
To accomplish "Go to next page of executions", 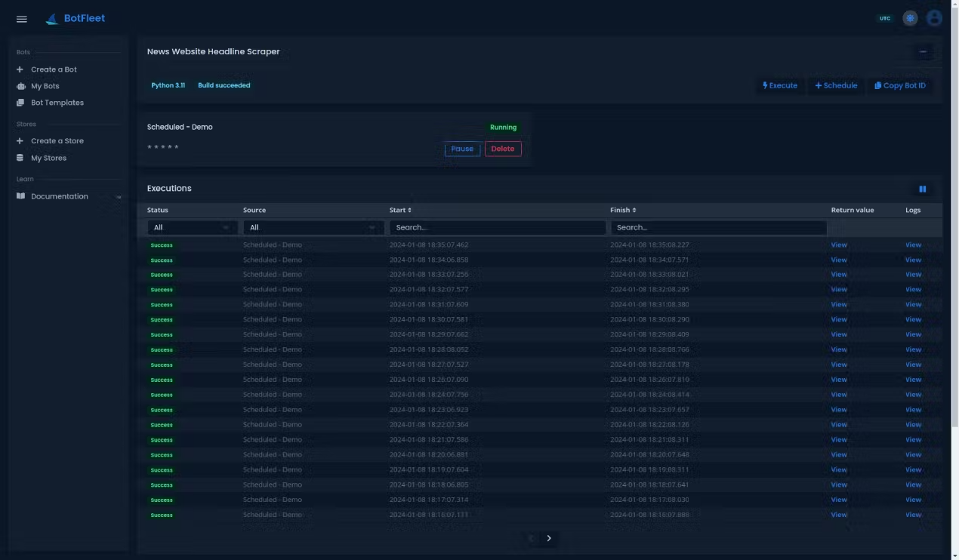I will [x=549, y=538].
